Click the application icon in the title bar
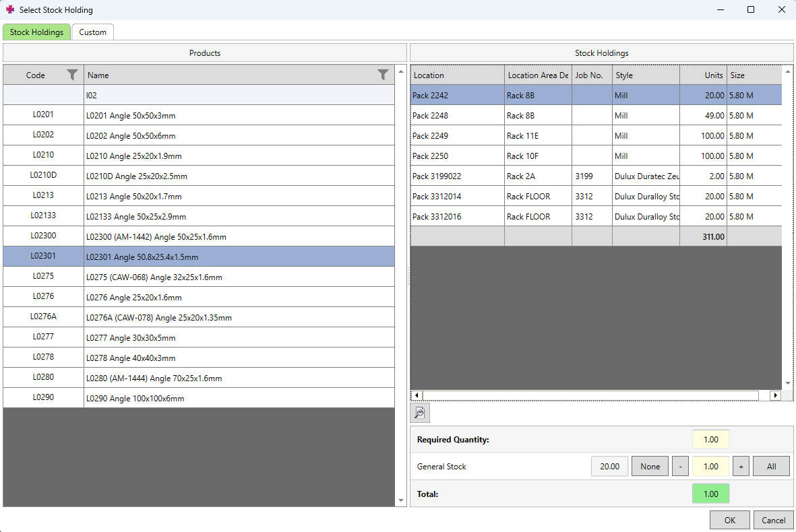This screenshot has width=796, height=532. [9, 9]
